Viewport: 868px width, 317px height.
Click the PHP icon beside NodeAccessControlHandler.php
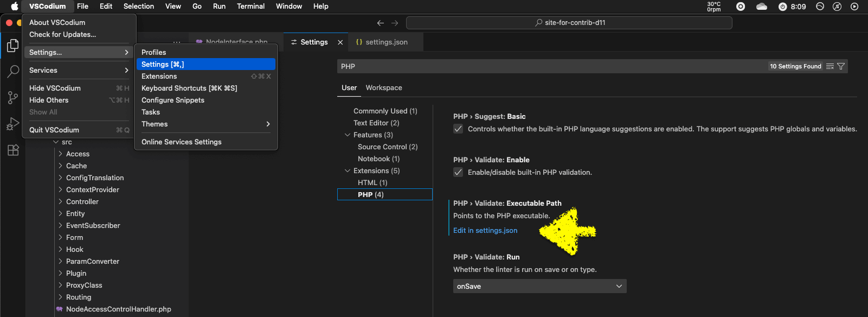59,309
